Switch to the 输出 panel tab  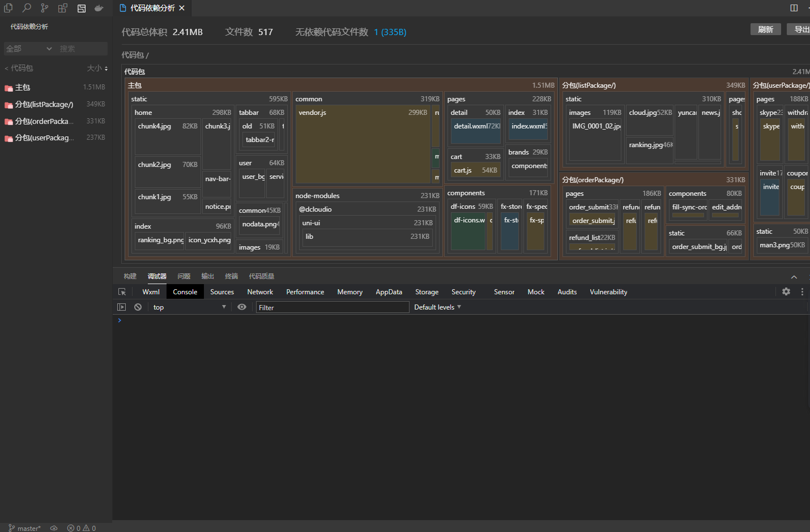click(208, 276)
